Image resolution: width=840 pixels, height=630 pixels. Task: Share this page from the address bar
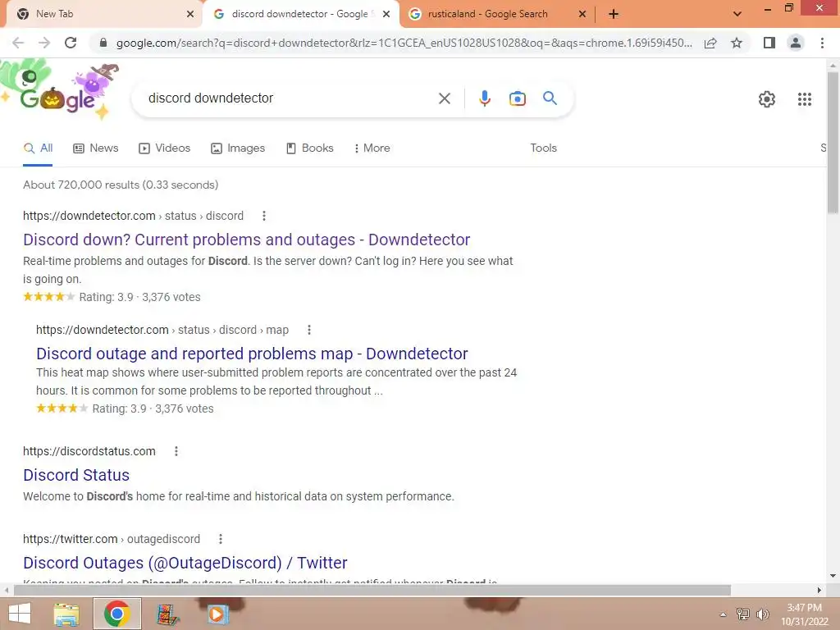coord(710,43)
